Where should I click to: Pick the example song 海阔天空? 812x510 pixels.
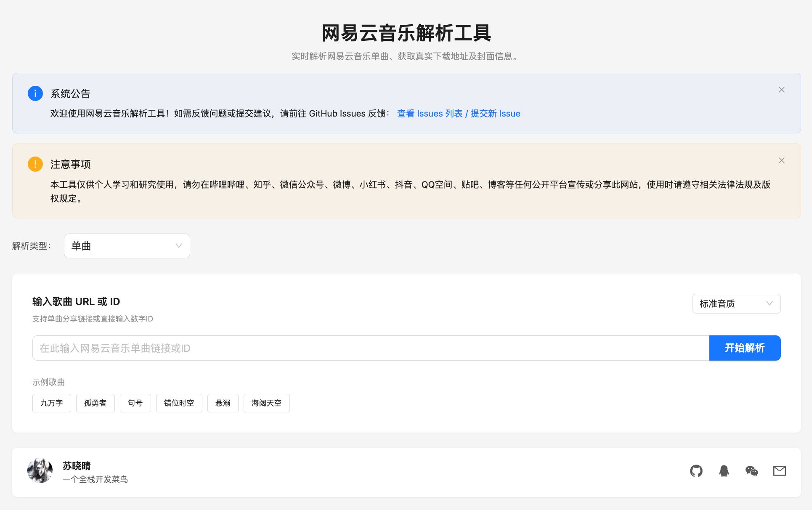pyautogui.click(x=267, y=403)
